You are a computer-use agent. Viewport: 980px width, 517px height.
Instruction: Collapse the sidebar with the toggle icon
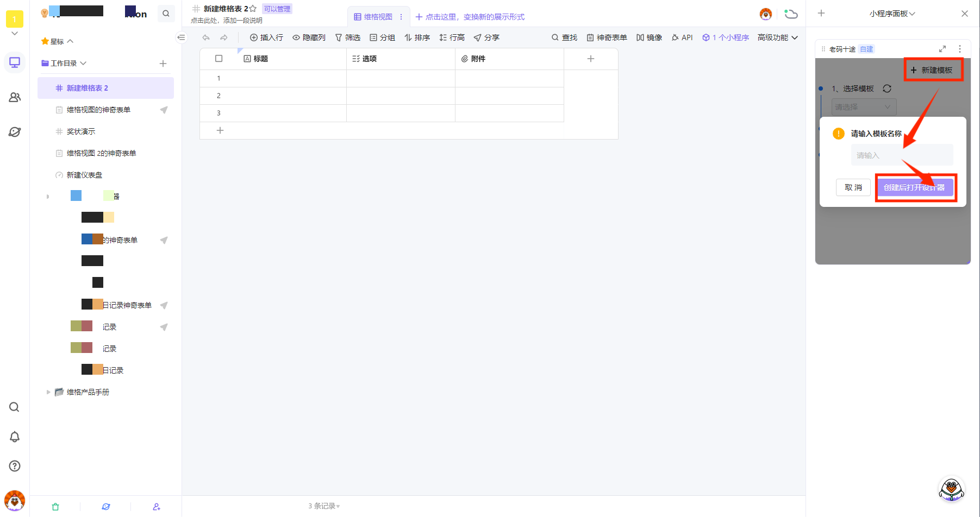(x=182, y=37)
